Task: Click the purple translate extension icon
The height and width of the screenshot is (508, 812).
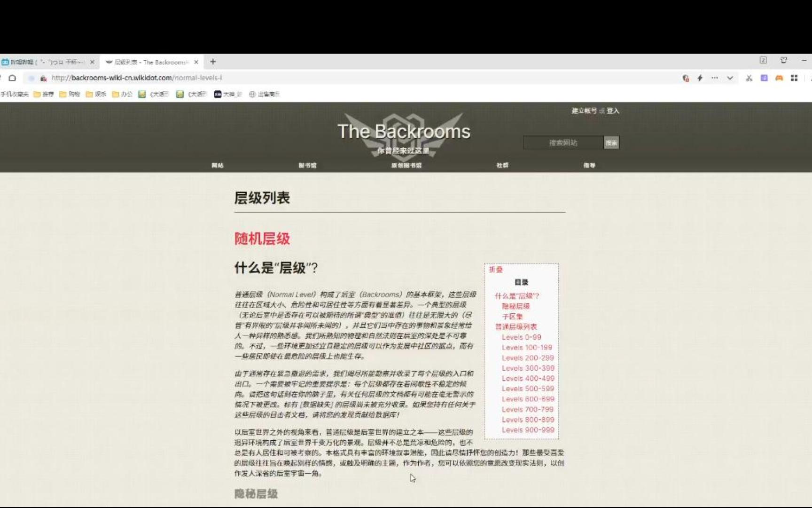Action: coord(764,78)
